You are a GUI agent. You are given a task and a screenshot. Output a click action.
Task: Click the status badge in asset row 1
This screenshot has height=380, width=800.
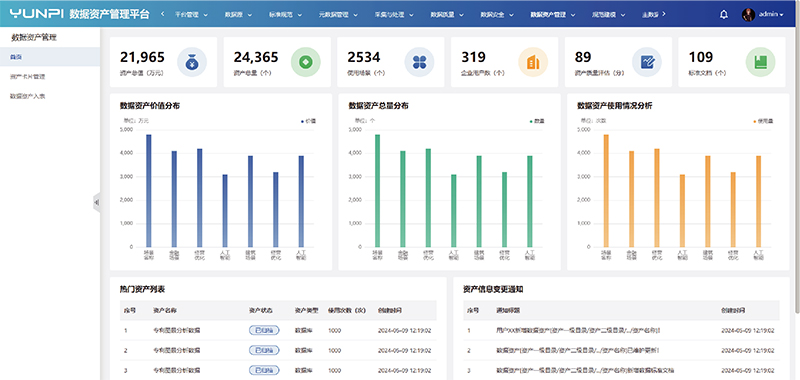point(264,330)
